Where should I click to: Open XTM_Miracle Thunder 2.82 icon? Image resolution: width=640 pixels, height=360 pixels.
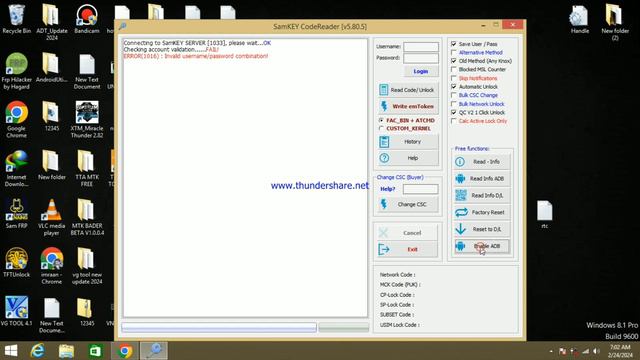click(x=87, y=120)
